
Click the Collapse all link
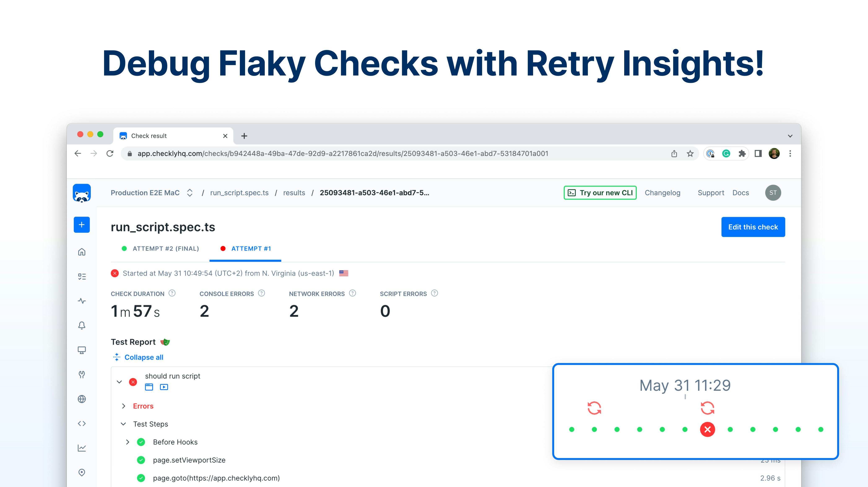click(144, 357)
